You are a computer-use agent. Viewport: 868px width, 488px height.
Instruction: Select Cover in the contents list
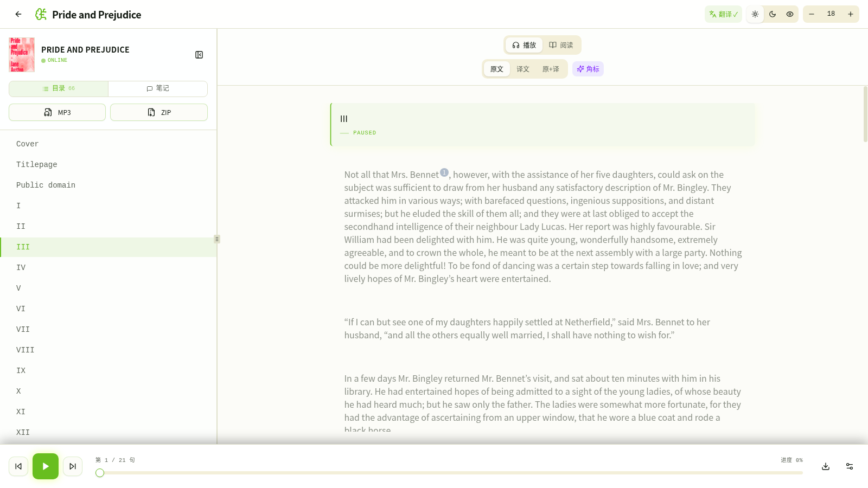point(108,144)
